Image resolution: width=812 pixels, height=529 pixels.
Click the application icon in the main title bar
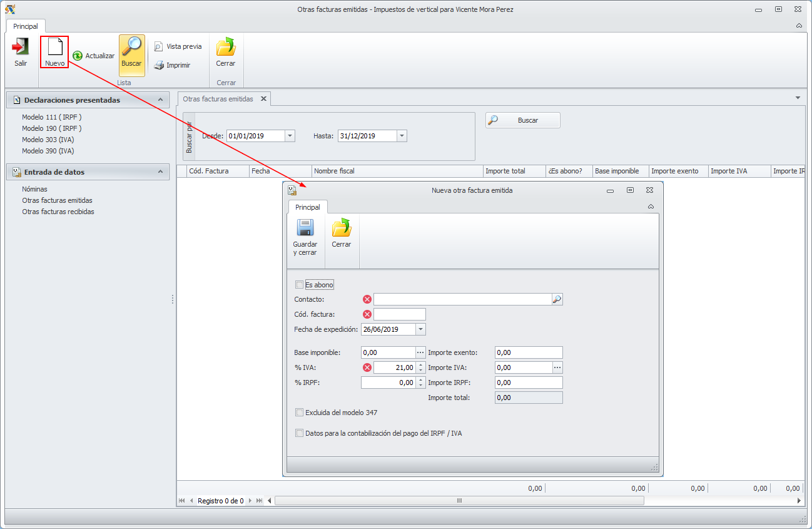point(10,9)
